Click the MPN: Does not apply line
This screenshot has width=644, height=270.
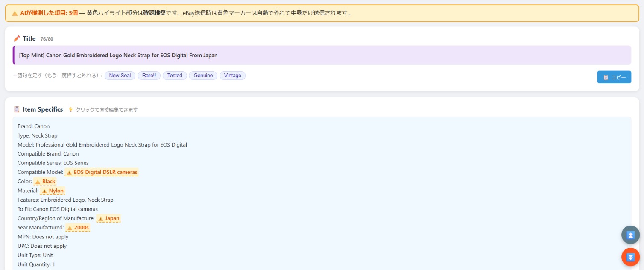click(x=43, y=237)
